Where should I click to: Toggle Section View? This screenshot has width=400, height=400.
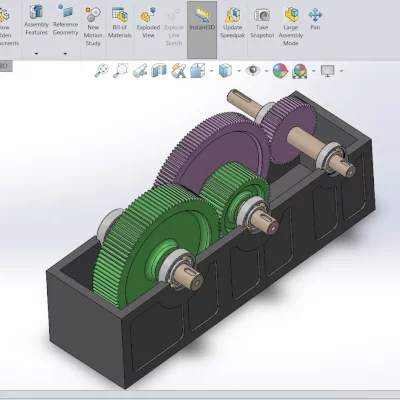tap(159, 71)
